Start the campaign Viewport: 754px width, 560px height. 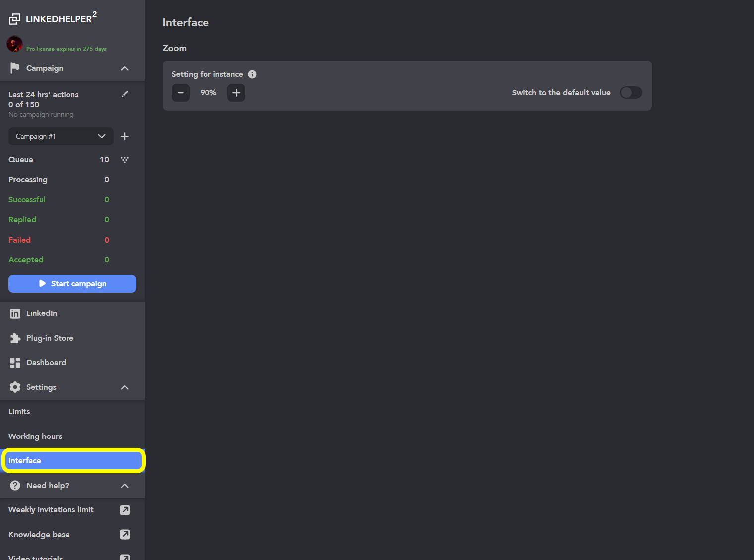click(x=72, y=284)
